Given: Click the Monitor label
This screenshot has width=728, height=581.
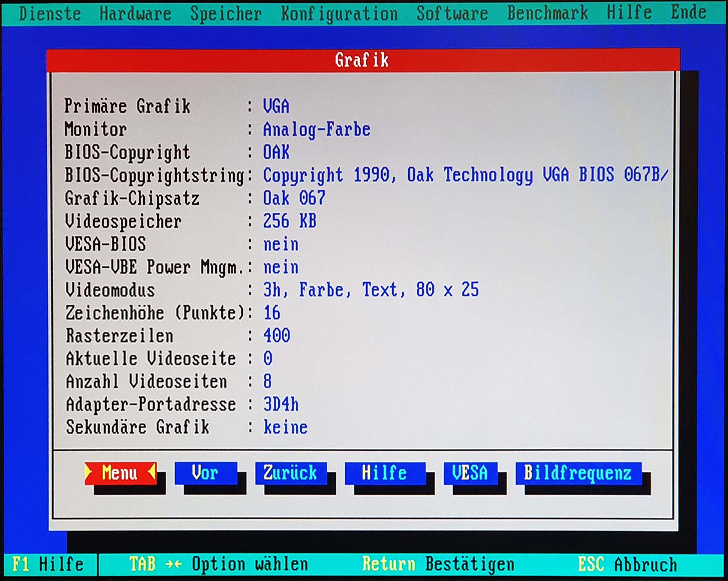Looking at the screenshot, I should coord(96,129).
